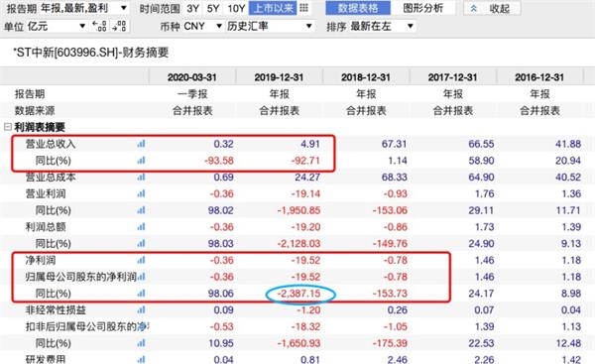Click the 营业总收入 row label
The width and height of the screenshot is (595, 364).
tap(51, 144)
